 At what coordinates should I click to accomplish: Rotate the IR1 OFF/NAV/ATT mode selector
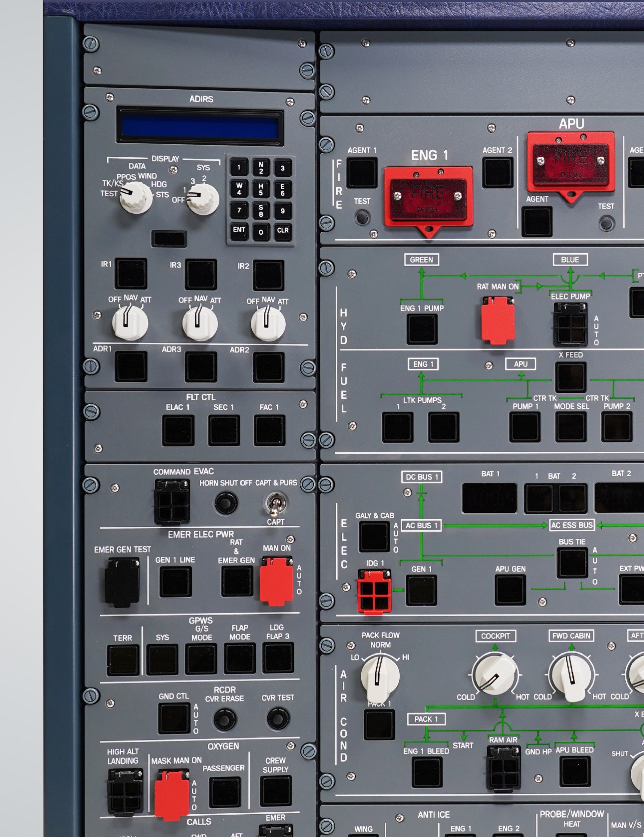click(x=130, y=323)
